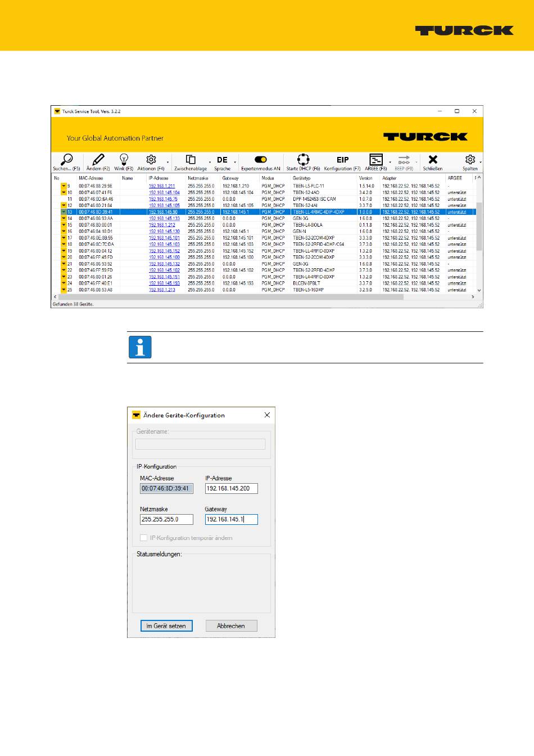Viewport: 534px width, 756px height.
Task: Edit the Netzmaske field 255.255.255.0
Action: click(x=166, y=519)
